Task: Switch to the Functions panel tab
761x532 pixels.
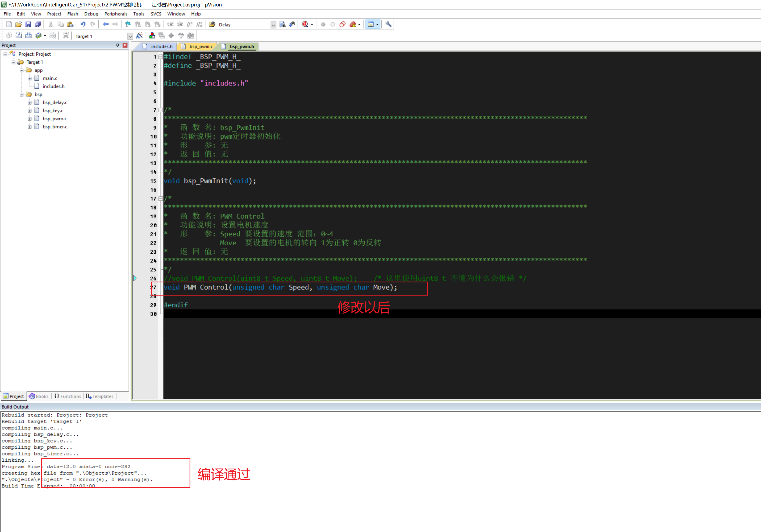Action: pos(67,396)
